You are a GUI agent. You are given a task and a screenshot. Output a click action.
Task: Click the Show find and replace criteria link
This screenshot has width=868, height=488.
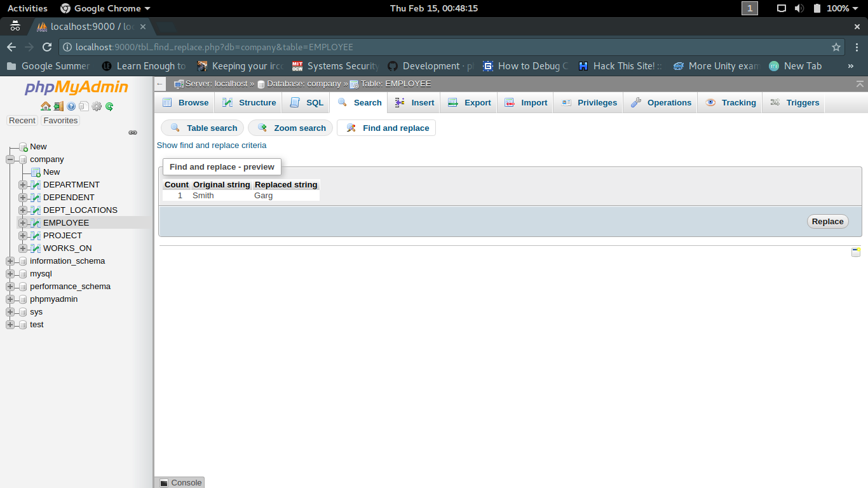point(212,145)
